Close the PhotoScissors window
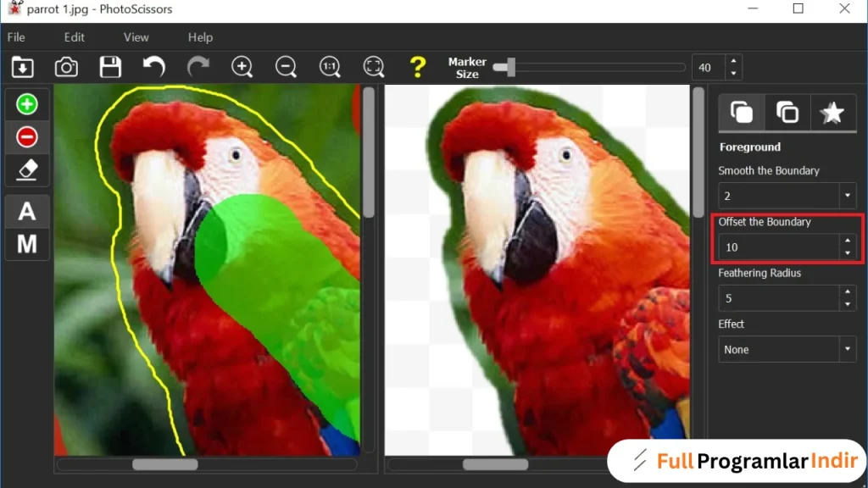The image size is (868, 488). pyautogui.click(x=844, y=8)
